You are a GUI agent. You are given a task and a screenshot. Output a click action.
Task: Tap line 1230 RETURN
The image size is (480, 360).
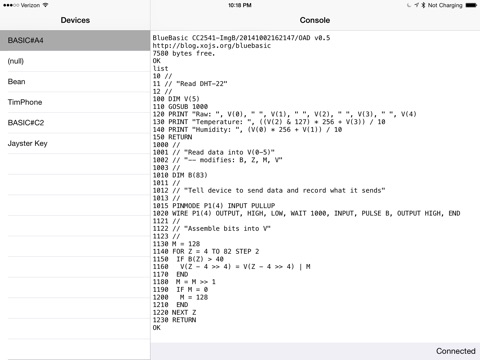(x=174, y=320)
